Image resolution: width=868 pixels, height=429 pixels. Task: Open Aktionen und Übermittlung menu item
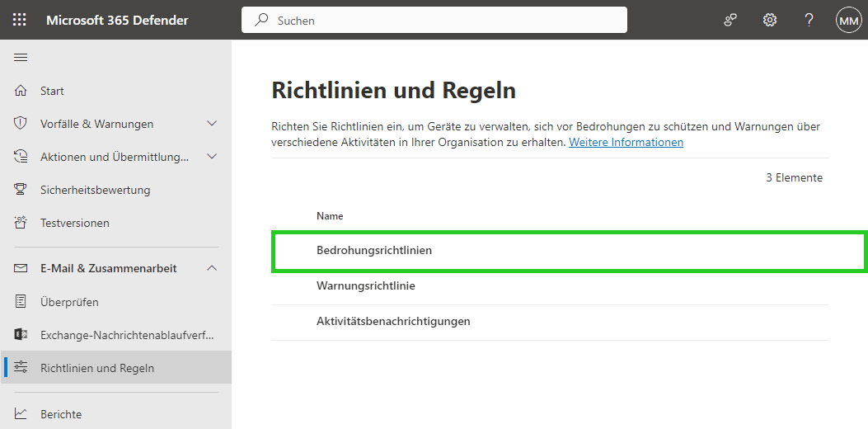(115, 158)
